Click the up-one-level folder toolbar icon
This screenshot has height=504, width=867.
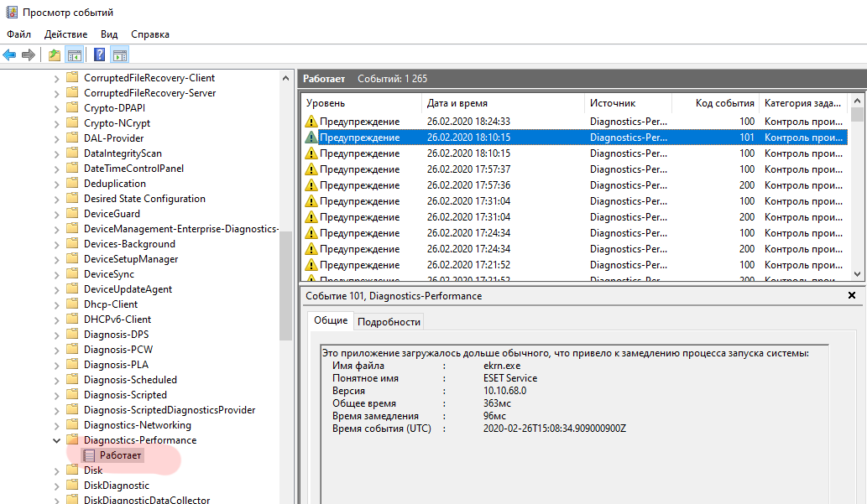(55, 55)
